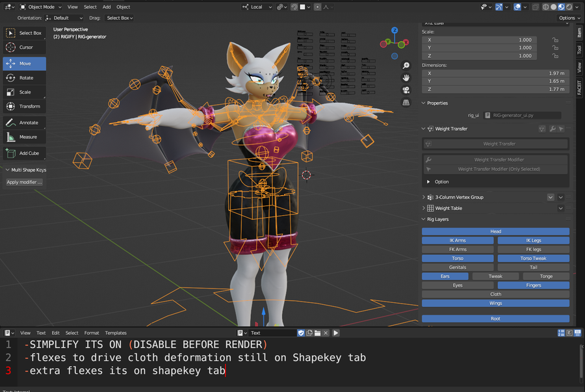The image size is (585, 392).
Task: Open the viewport Add menu
Action: pyautogui.click(x=107, y=7)
